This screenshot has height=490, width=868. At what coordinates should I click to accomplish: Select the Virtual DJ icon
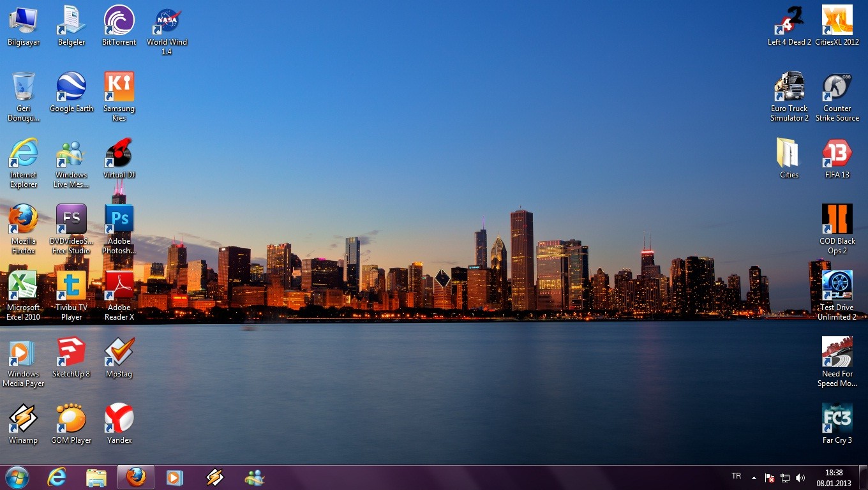119,159
